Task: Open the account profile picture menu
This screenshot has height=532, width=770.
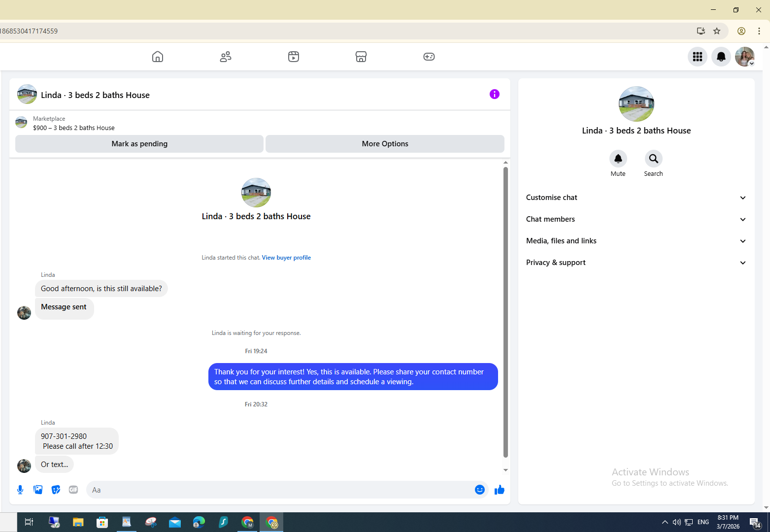Action: pos(745,57)
